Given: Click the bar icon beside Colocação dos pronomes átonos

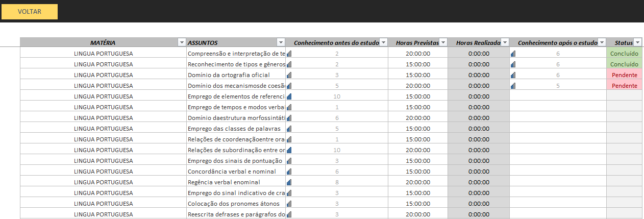Looking at the screenshot, I should point(289,203).
